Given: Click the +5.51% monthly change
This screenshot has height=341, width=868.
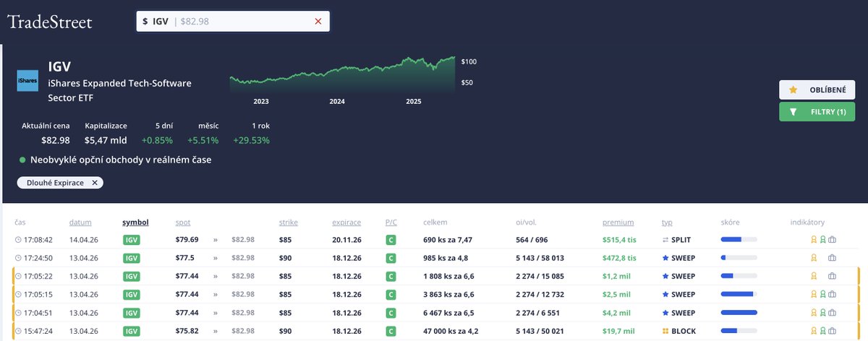Looking at the screenshot, I should point(203,140).
